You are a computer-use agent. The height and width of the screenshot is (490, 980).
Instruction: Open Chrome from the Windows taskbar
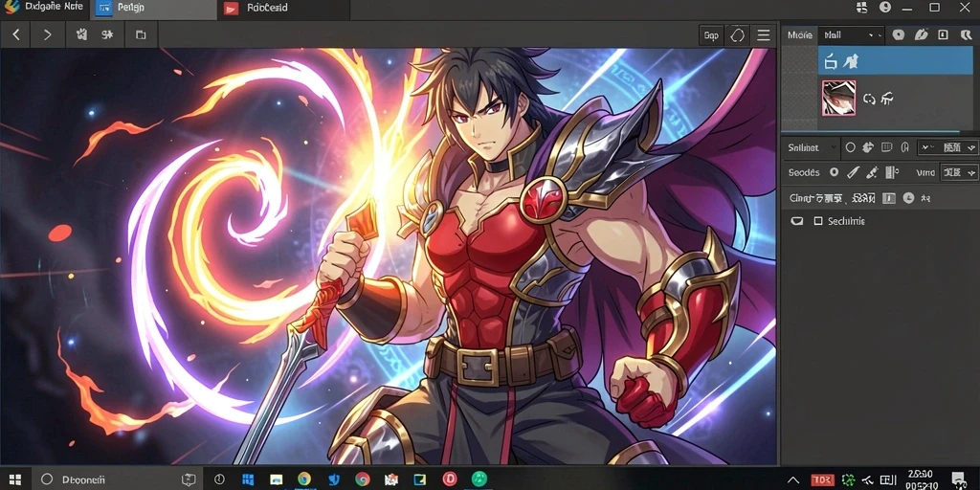coord(362,479)
